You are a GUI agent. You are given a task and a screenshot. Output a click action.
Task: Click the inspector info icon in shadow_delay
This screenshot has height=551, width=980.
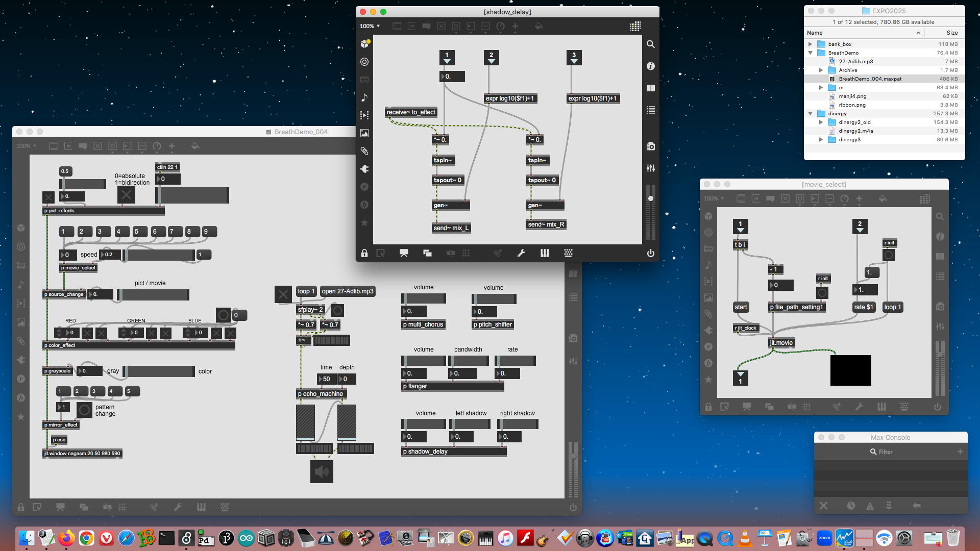tap(650, 66)
